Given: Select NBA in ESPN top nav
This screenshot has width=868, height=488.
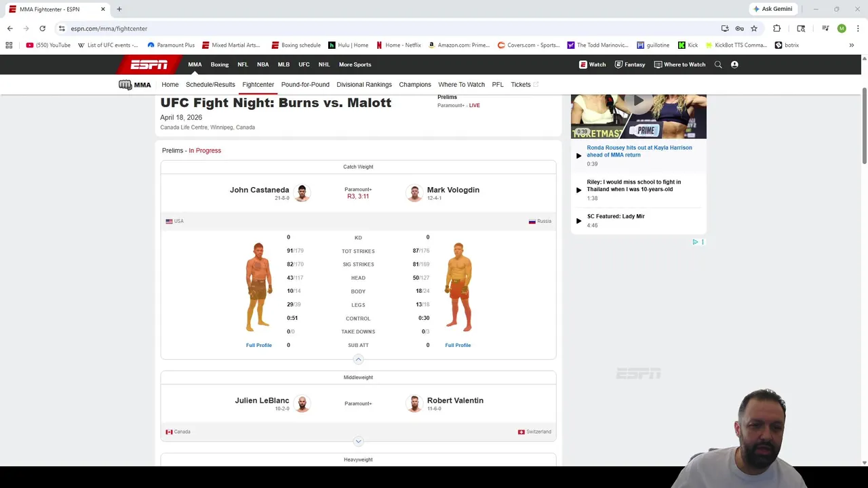Looking at the screenshot, I should (263, 64).
